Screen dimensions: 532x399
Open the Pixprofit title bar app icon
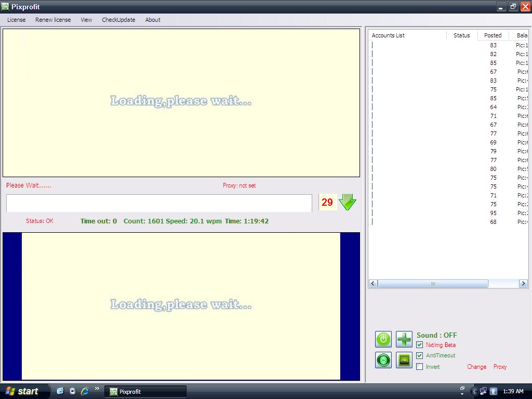pos(5,6)
